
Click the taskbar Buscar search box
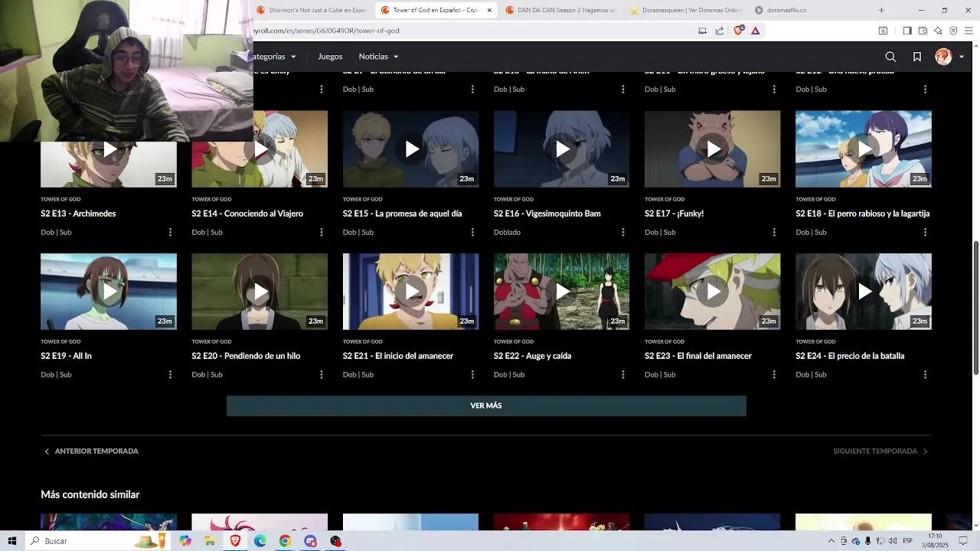98,541
